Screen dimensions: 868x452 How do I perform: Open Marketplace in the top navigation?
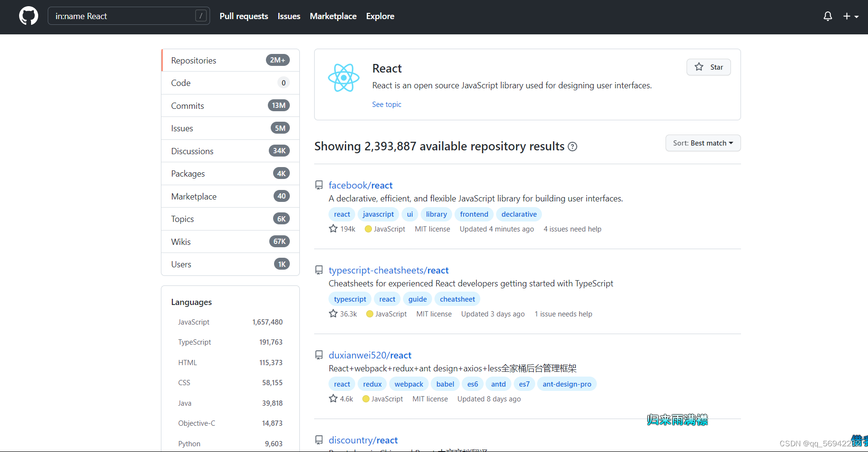pyautogui.click(x=333, y=16)
